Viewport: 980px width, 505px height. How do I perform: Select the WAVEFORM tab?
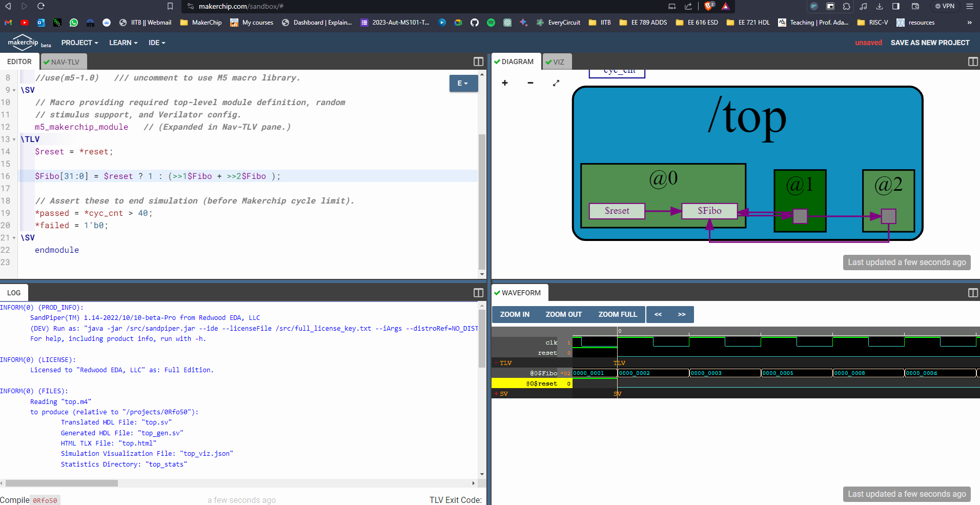pyautogui.click(x=520, y=293)
